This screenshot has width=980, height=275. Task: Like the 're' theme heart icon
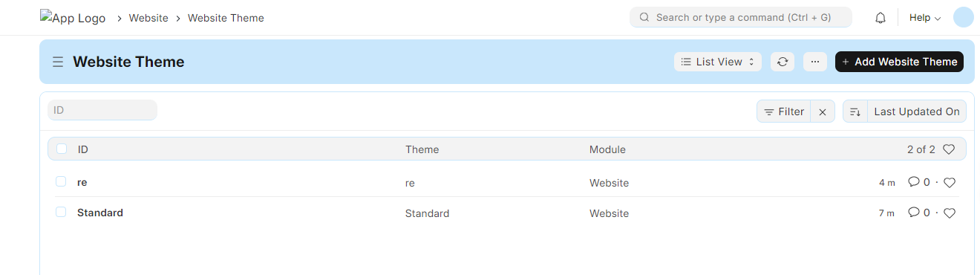949,183
